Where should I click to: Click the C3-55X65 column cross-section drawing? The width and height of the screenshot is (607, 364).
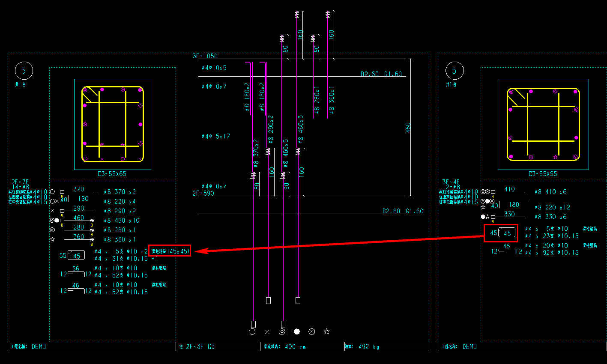click(113, 124)
